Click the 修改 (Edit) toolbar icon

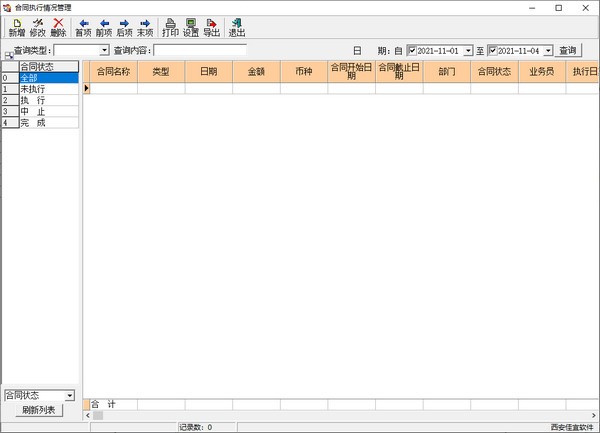click(x=37, y=27)
